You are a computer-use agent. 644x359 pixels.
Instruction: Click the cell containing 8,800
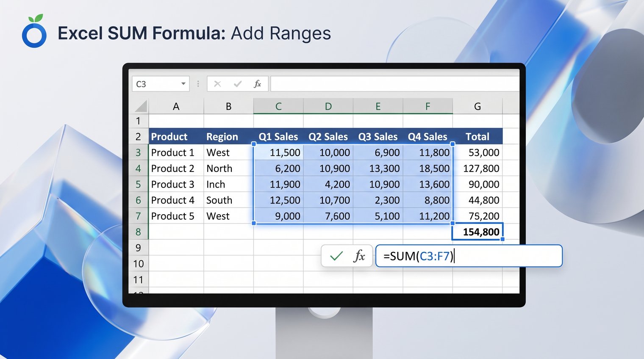click(428, 200)
